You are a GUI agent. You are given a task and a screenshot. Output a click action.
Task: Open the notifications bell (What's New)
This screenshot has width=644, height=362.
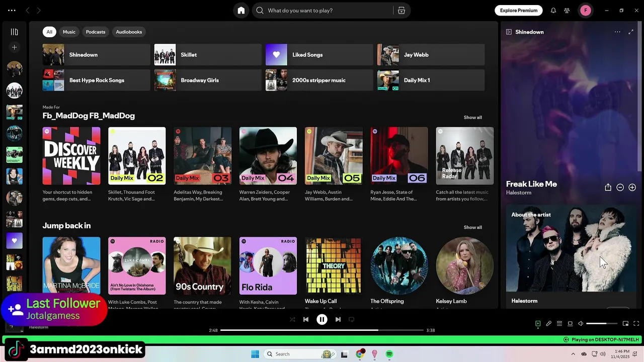[x=553, y=11]
